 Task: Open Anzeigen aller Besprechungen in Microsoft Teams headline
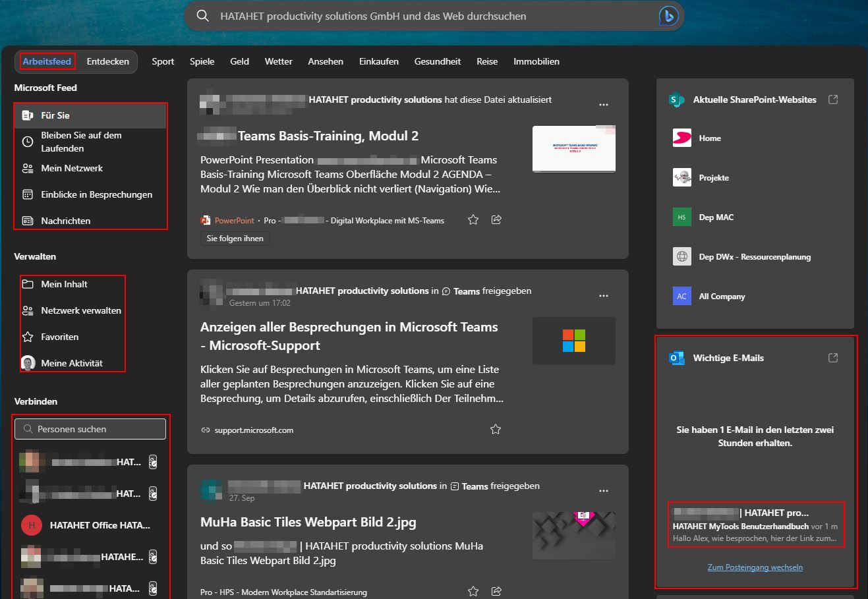click(x=349, y=336)
